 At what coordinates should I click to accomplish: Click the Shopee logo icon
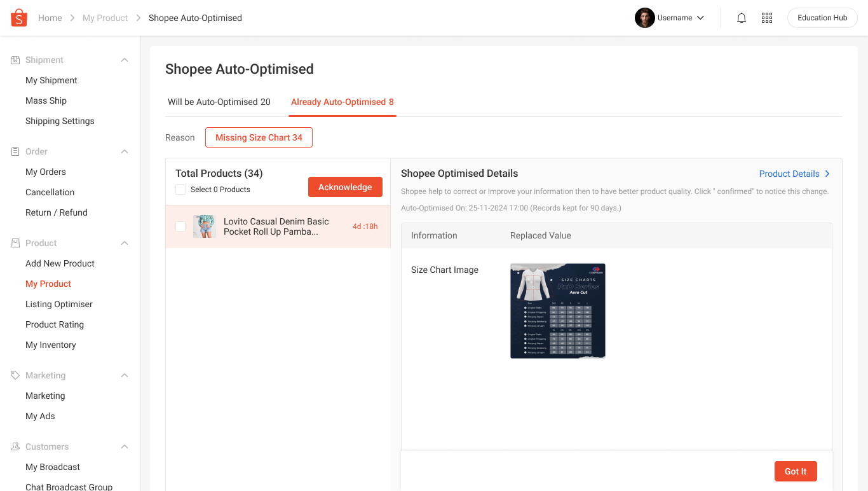click(19, 18)
